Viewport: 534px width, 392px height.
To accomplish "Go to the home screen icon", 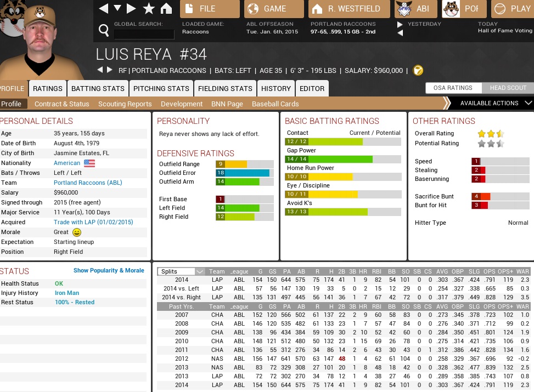I will pyautogui.click(x=166, y=9).
